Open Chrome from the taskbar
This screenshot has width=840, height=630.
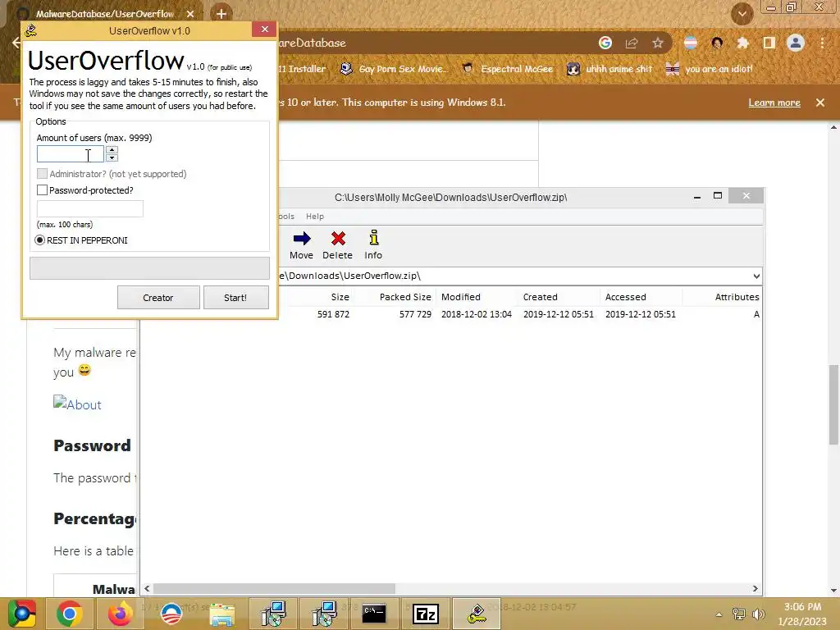click(x=69, y=614)
